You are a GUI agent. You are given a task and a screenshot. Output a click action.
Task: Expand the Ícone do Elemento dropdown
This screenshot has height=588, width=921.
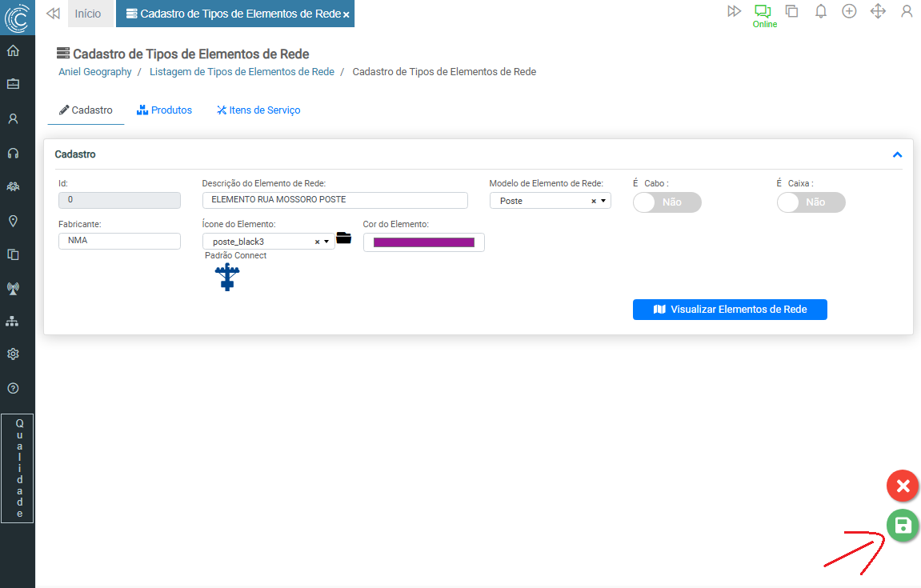326,242
